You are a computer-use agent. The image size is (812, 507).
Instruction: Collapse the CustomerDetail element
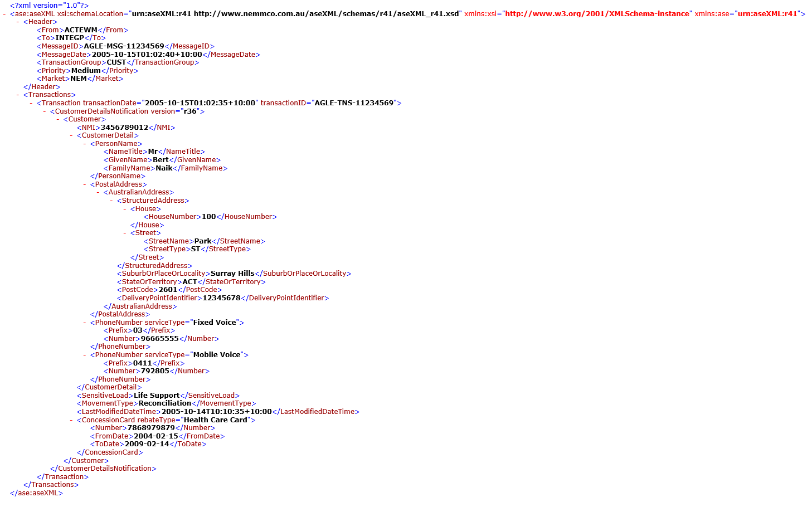(71, 135)
